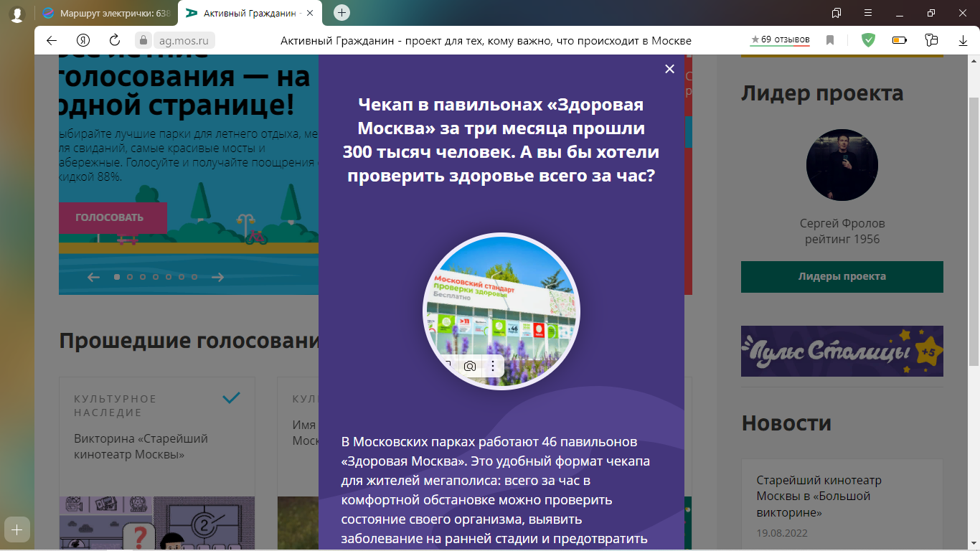Select the fifth carousel dot
The width and height of the screenshot is (980, 551).
tap(169, 277)
